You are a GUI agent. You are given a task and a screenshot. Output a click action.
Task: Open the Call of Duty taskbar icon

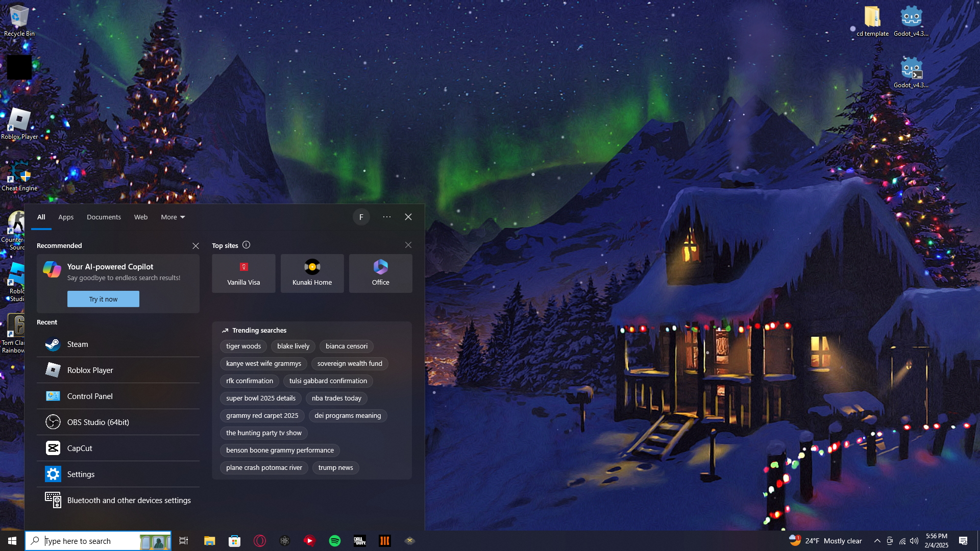(360, 541)
